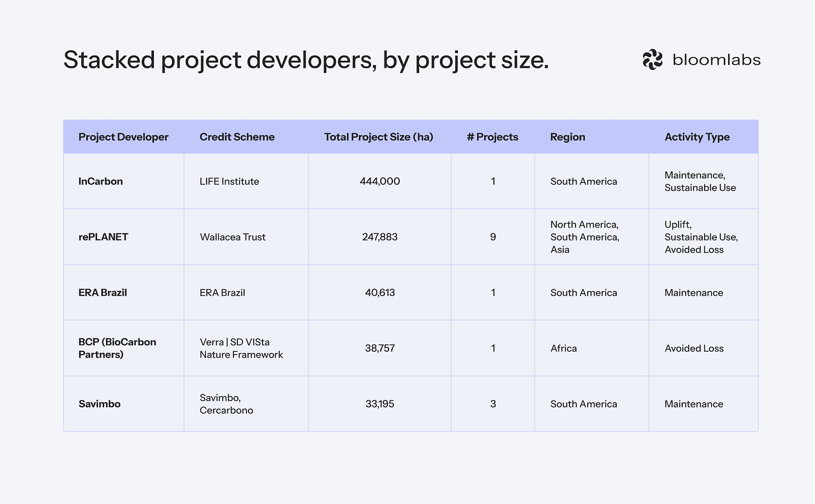Select the # Projects column header

coord(493,137)
